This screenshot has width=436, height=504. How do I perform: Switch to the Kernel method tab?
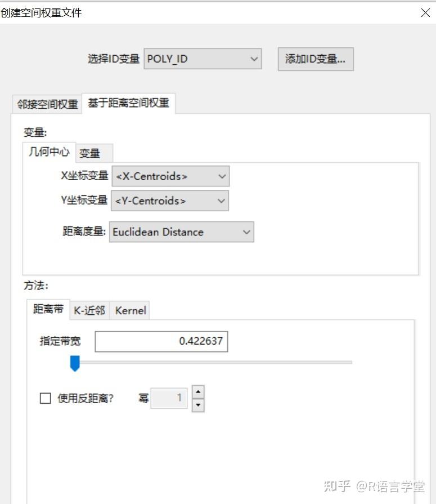coord(129,310)
